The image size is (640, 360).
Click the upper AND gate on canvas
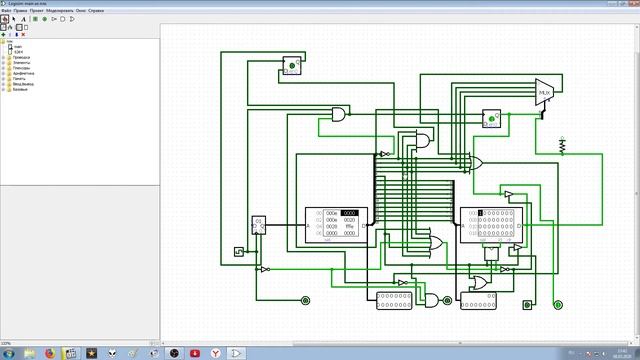click(x=339, y=115)
